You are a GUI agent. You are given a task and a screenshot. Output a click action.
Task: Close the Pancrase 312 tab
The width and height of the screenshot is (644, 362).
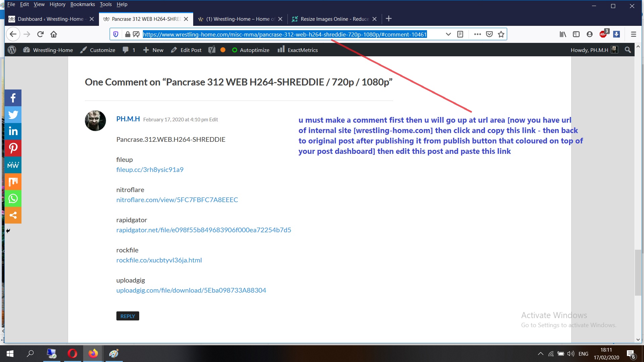pyautogui.click(x=186, y=19)
